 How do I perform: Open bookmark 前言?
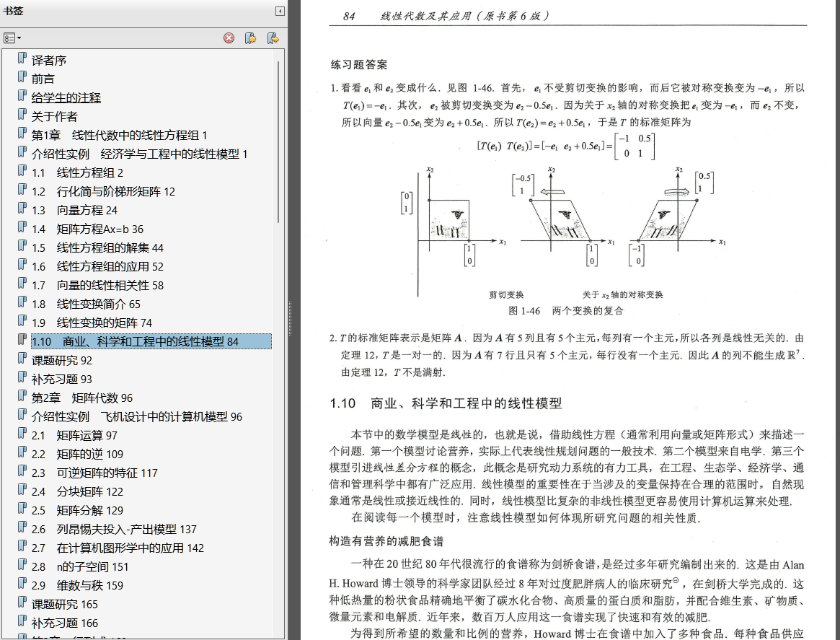tap(43, 79)
